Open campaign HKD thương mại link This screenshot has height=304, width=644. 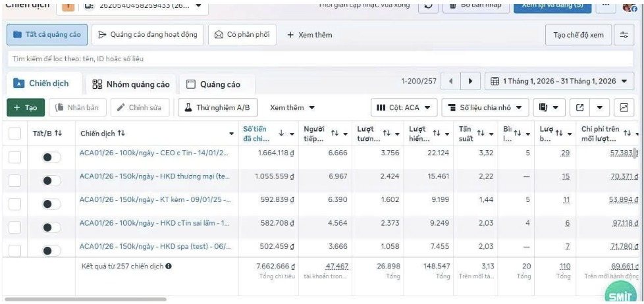(155, 176)
